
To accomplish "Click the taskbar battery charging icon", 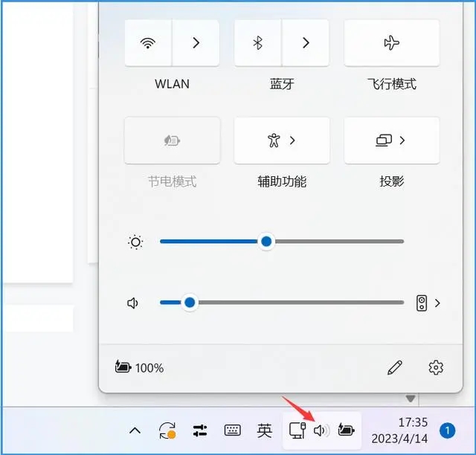I will click(x=346, y=430).
